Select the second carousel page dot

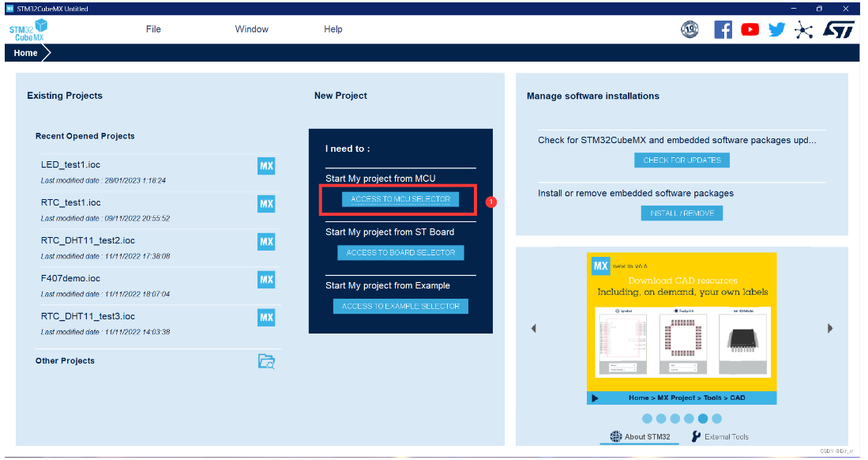[x=661, y=418]
